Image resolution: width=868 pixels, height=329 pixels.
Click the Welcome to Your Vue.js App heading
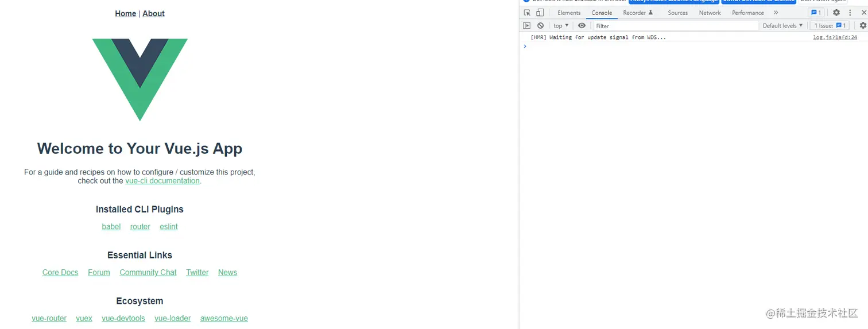(x=139, y=149)
